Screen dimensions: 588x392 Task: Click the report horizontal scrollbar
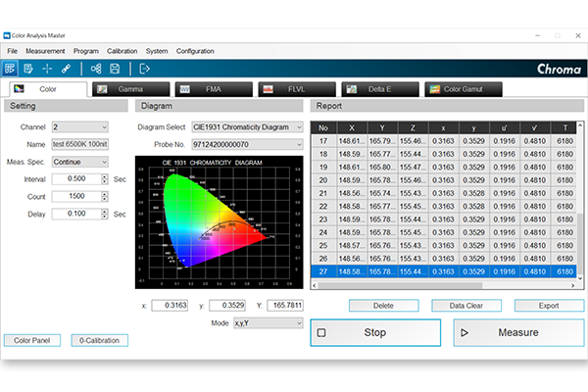pos(400,285)
